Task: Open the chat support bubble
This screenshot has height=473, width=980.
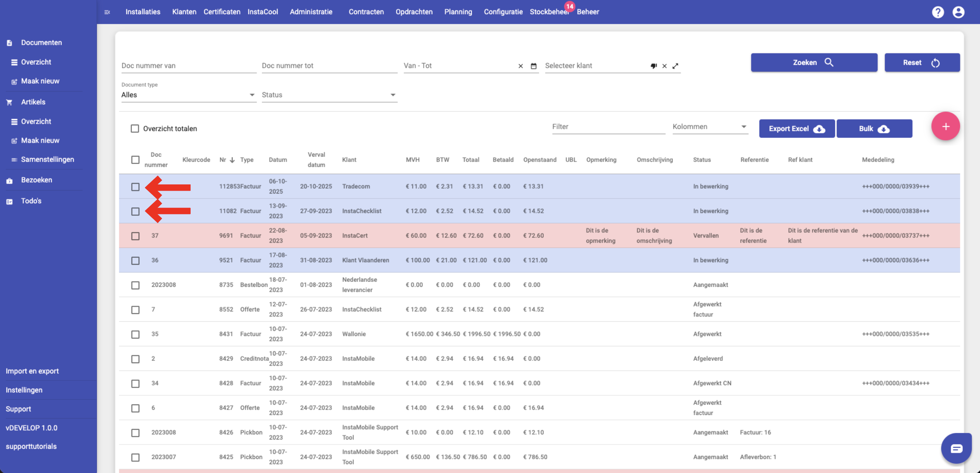Action: click(x=956, y=448)
